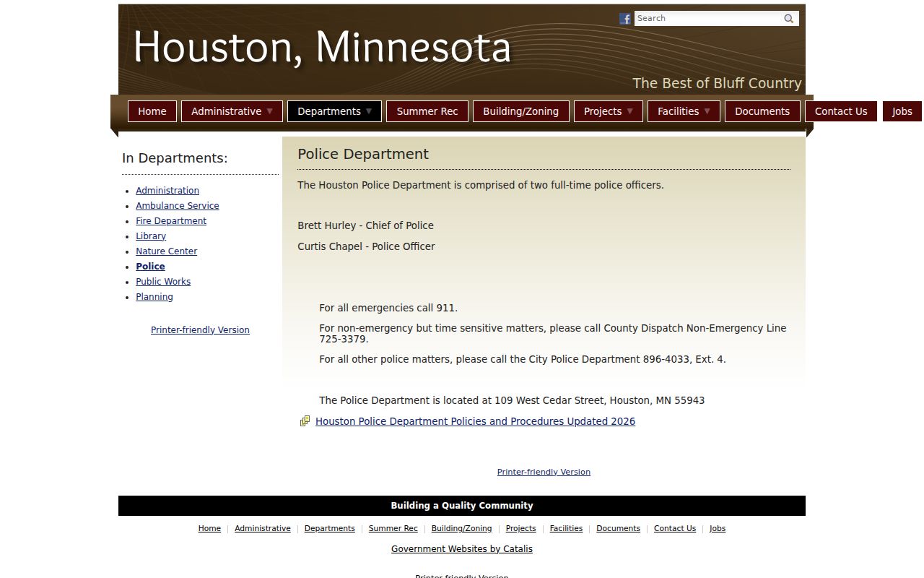The height and width of the screenshot is (578, 924).
Task: Click the text 'Curtis Chapel - Police Officer'
Action: point(366,246)
